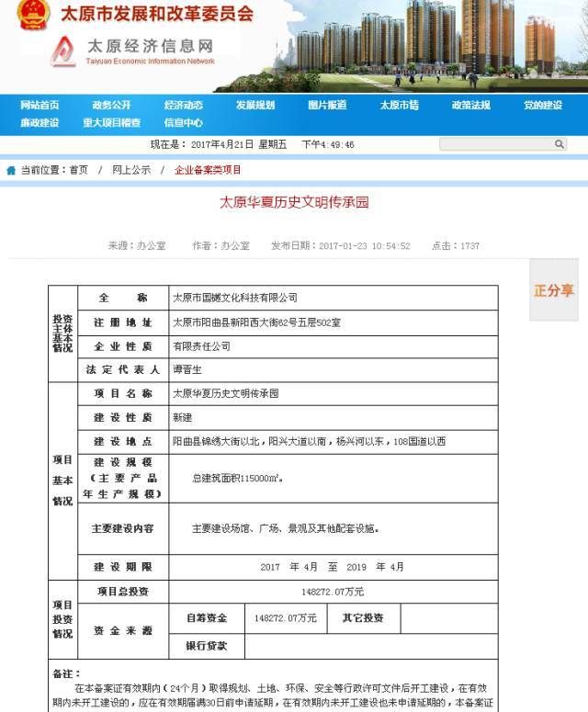Click the 建设期限 label cell
The height and width of the screenshot is (712, 588).
(123, 567)
